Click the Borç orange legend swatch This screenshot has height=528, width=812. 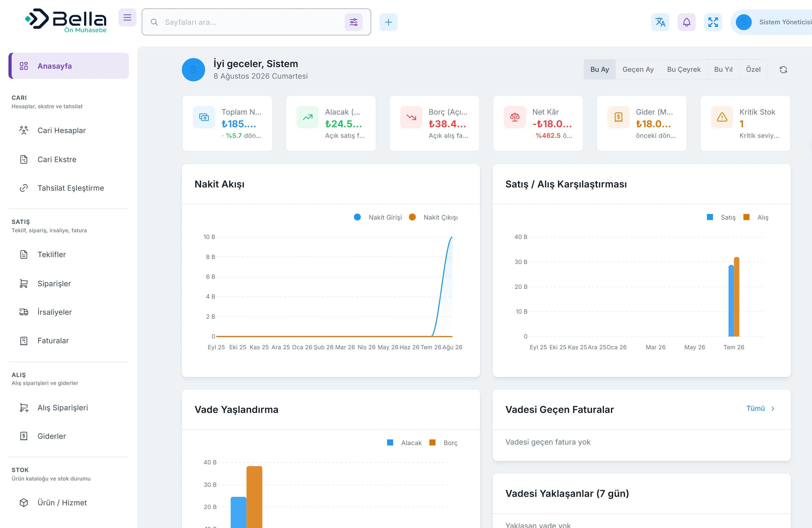[432, 442]
